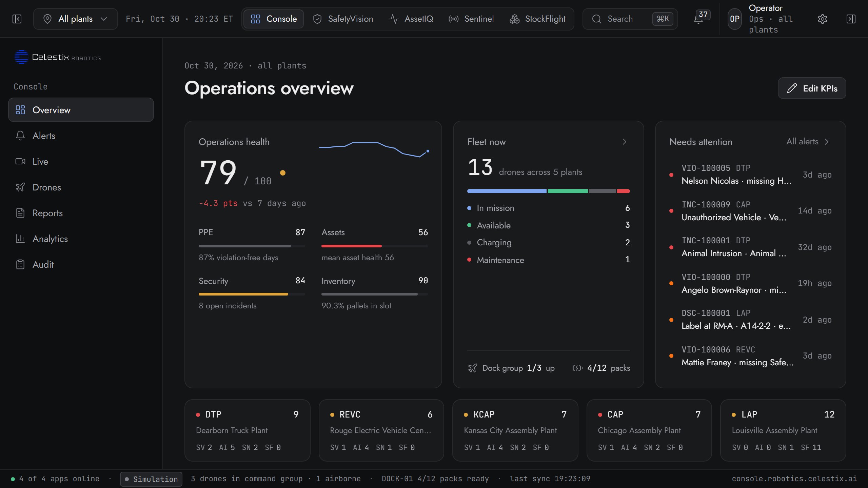The height and width of the screenshot is (488, 868).
Task: Click the search magnifier icon
Action: (597, 19)
